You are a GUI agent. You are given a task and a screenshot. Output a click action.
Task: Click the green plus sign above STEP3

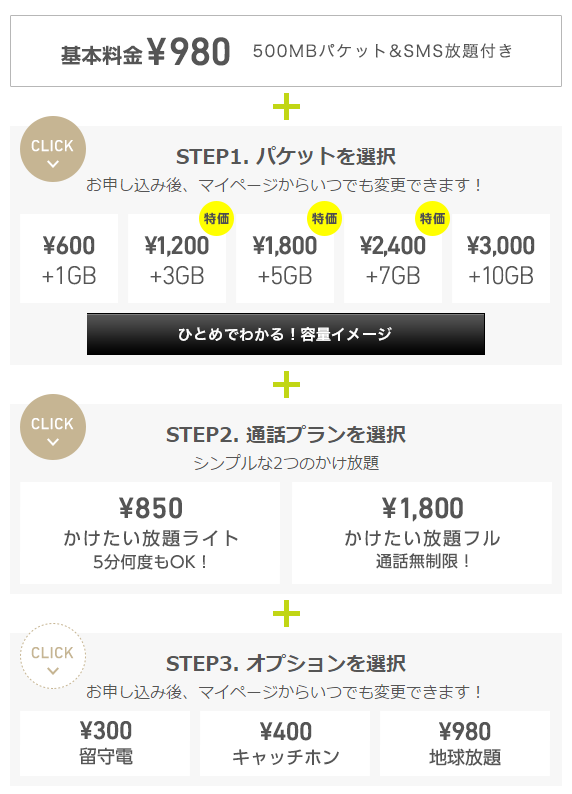[287, 614]
